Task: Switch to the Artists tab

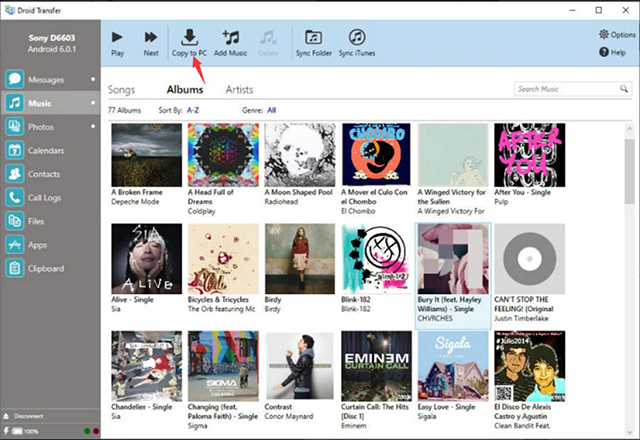Action: point(239,90)
